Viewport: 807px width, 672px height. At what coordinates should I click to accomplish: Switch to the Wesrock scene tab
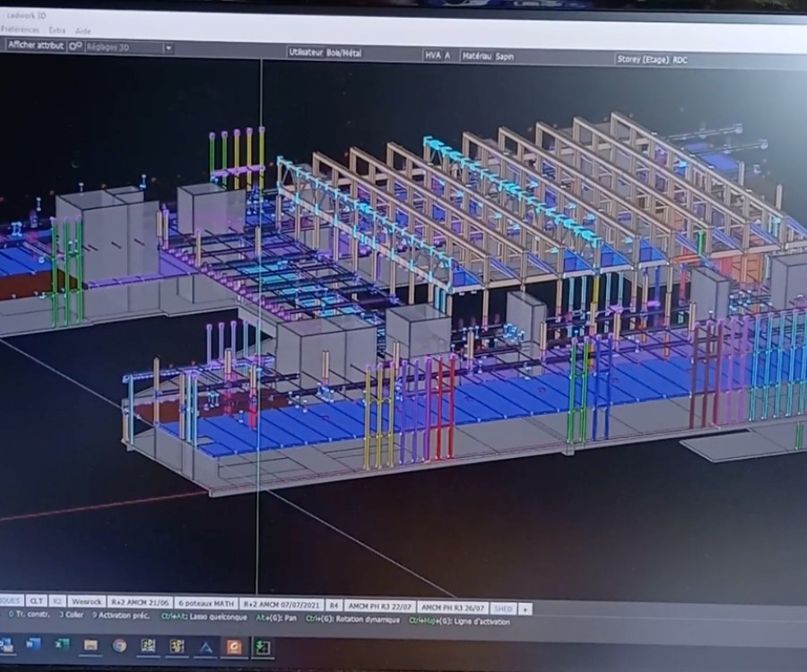coord(87,602)
